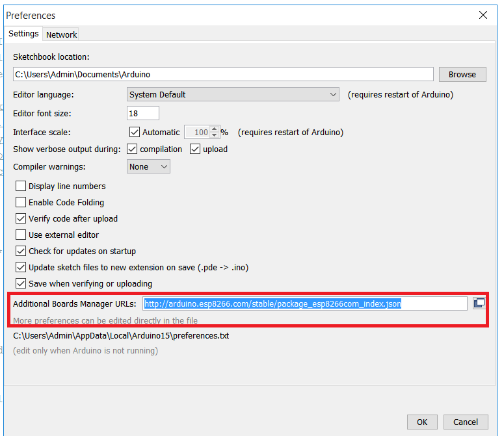Open the Compiler warnings dropdown
This screenshot has width=504, height=436.
coord(148,166)
